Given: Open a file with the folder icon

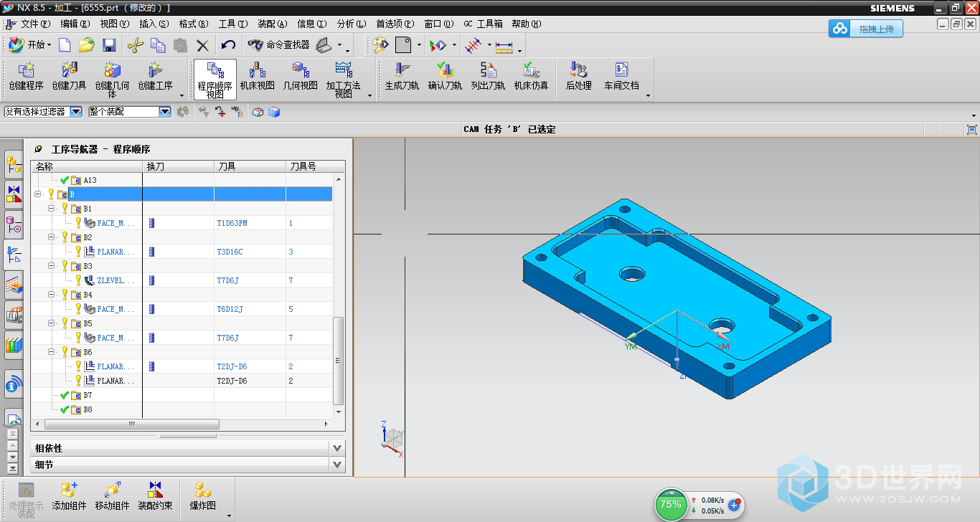Looking at the screenshot, I should (x=87, y=45).
